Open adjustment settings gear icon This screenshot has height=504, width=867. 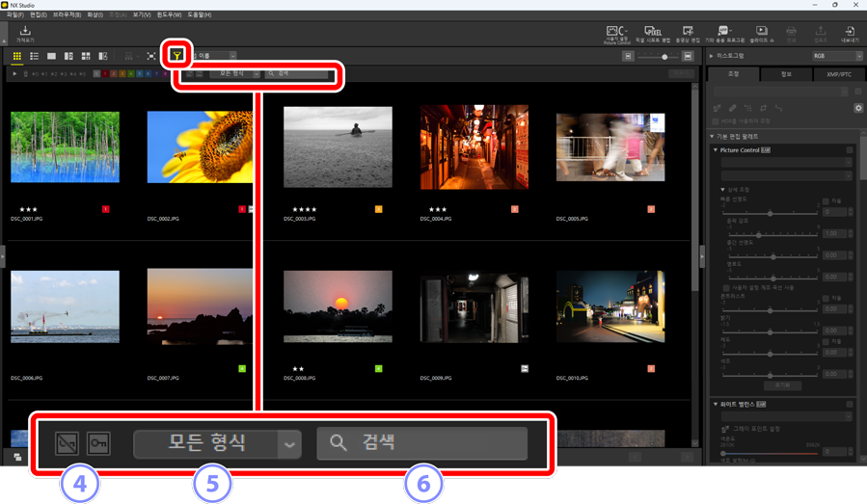point(858,108)
